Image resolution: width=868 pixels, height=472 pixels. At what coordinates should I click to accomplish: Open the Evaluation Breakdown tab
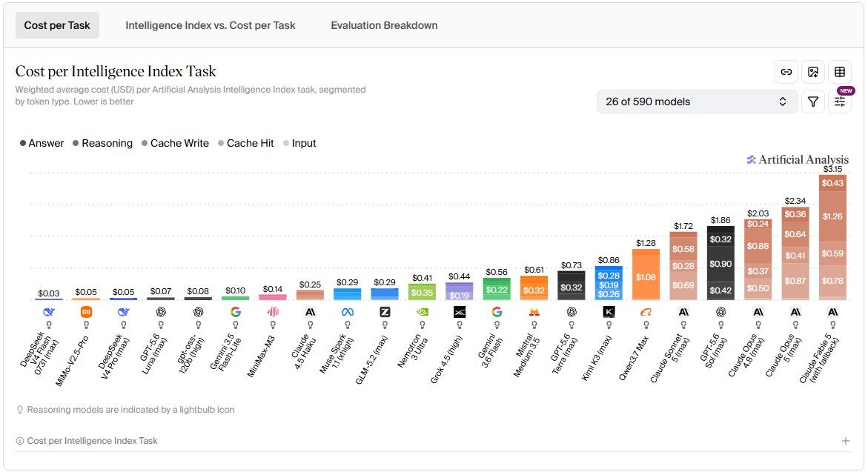tap(384, 25)
